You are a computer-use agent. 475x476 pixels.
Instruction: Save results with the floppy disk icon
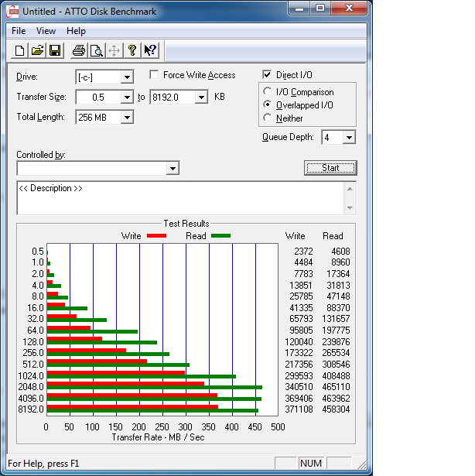coord(55,50)
